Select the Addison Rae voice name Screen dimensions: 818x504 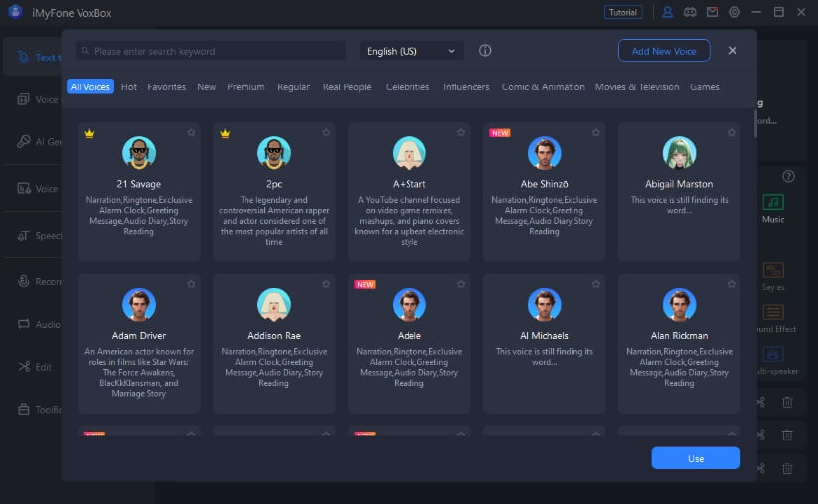coord(274,335)
